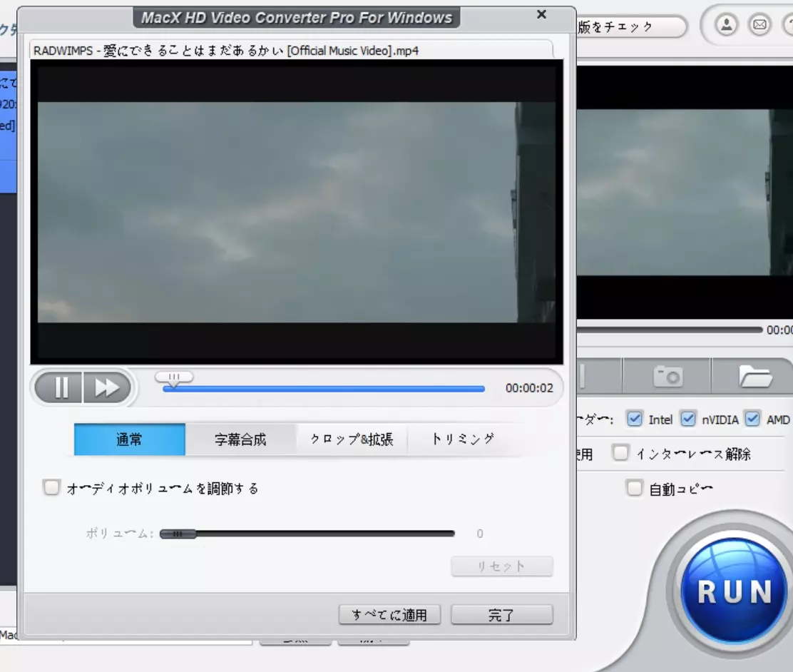793x672 pixels.
Task: Open the トリミング tab
Action: click(x=463, y=439)
